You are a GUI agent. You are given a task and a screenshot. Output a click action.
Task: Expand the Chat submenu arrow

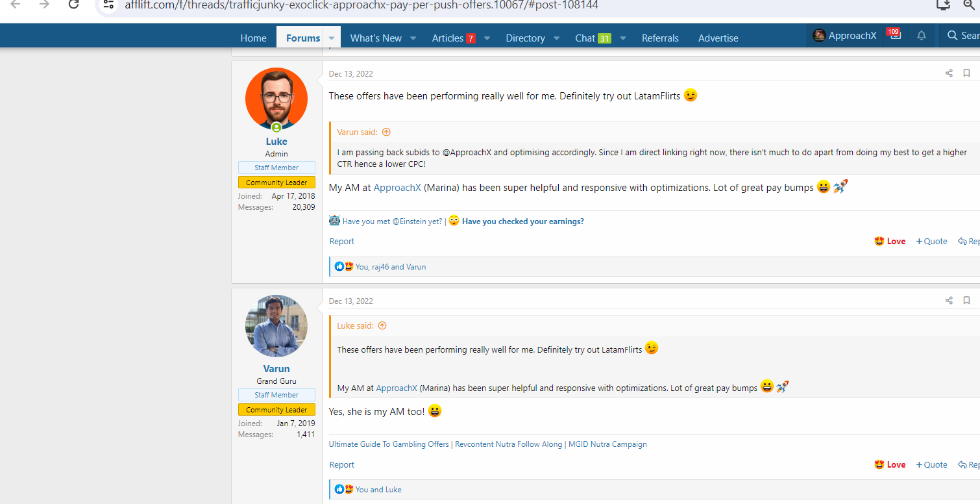tap(622, 38)
